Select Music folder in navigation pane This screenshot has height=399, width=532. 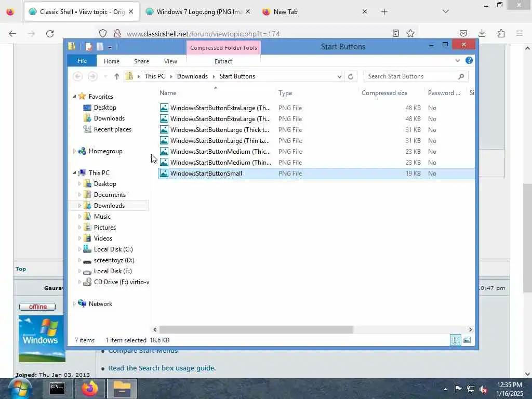pos(102,217)
